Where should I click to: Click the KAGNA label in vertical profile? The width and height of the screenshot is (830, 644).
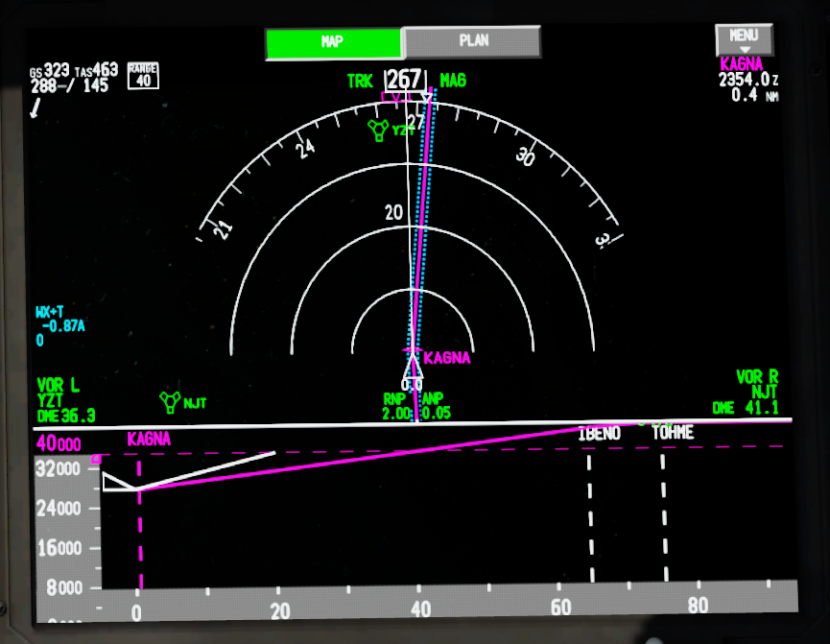click(149, 439)
